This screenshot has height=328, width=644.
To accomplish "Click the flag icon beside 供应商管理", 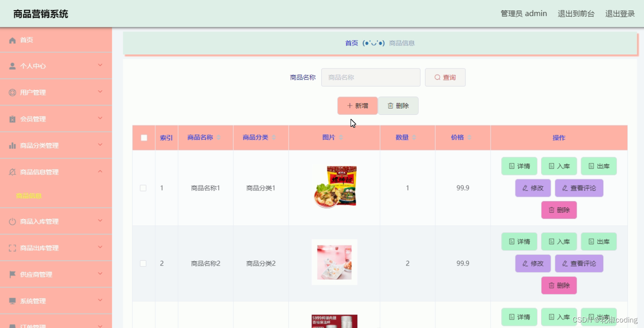I will click(x=12, y=274).
